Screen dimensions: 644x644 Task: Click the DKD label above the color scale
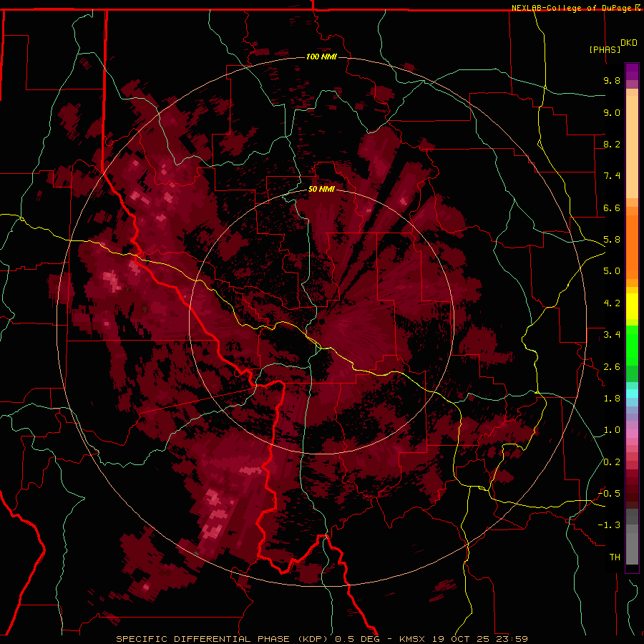point(629,43)
